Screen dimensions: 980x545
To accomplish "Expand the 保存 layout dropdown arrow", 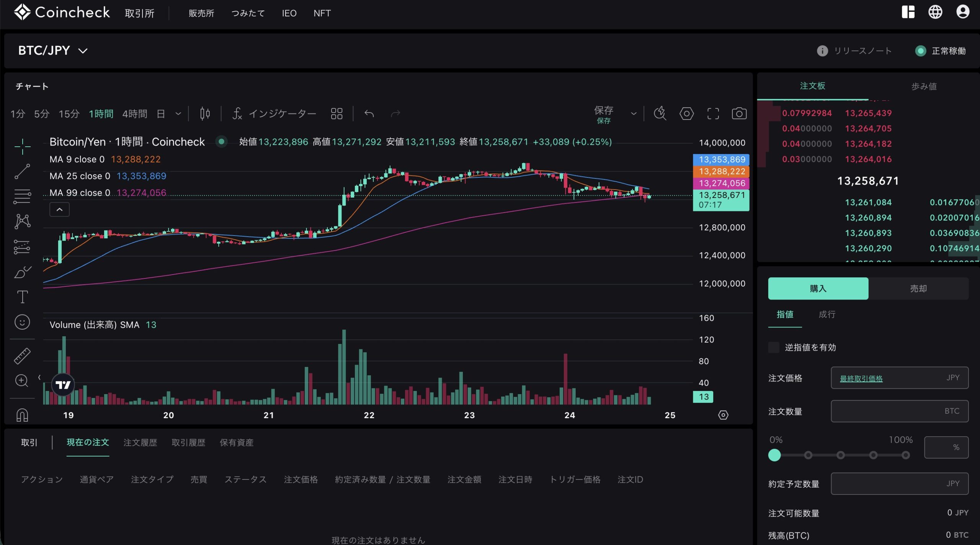I will 634,114.
